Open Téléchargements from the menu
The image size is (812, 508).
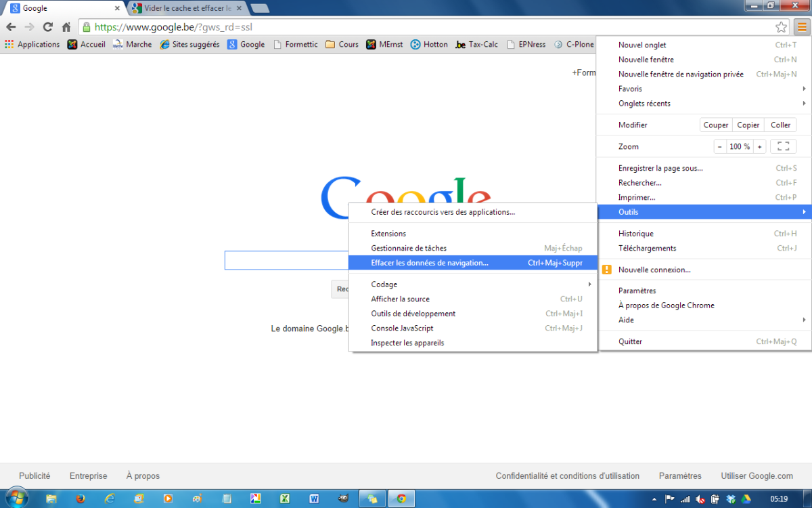(704, 249)
